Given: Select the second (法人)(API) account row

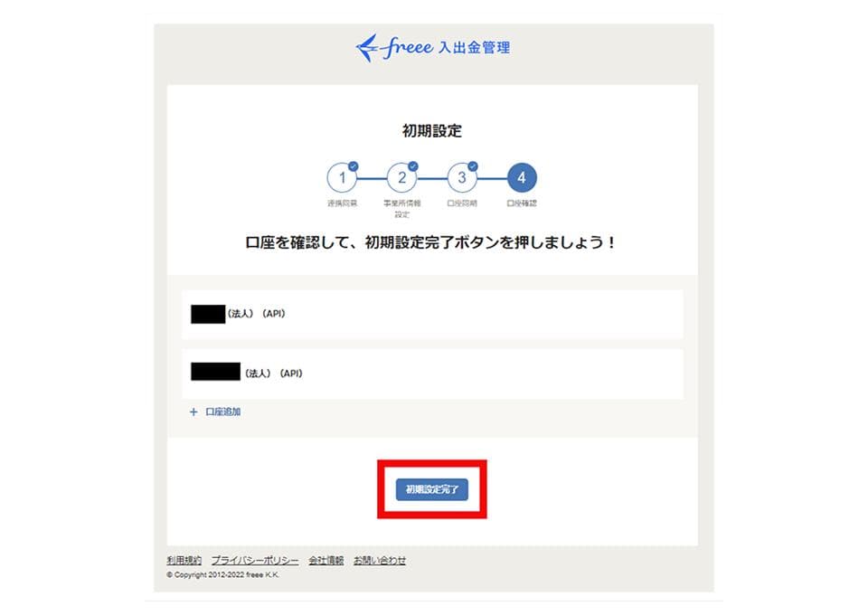Looking at the screenshot, I should tap(432, 374).
